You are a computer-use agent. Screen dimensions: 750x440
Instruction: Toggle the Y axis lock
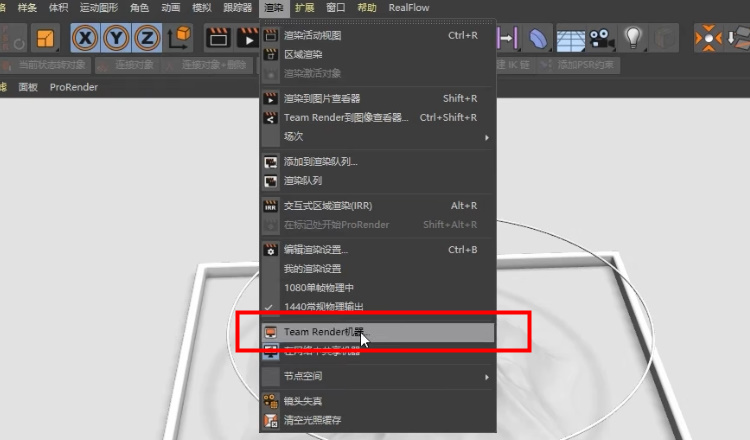pos(116,38)
